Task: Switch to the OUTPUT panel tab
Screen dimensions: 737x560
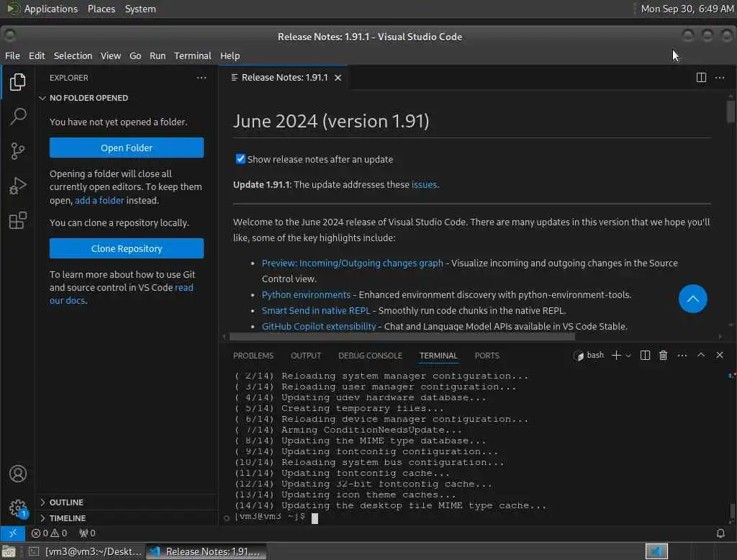Action: [305, 356]
